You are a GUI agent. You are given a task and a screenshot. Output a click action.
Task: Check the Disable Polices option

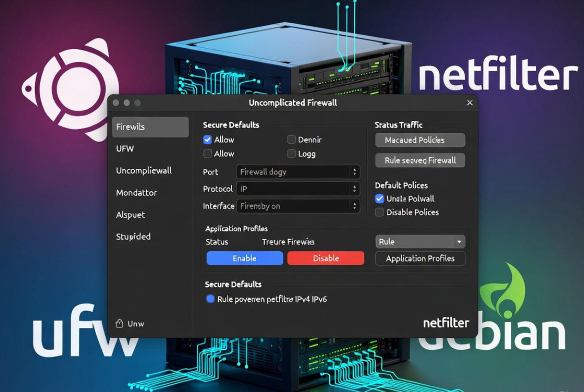click(379, 212)
